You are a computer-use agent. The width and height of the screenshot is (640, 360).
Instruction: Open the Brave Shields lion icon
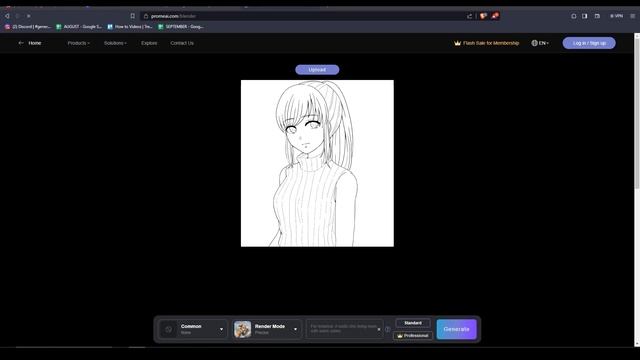click(x=483, y=16)
